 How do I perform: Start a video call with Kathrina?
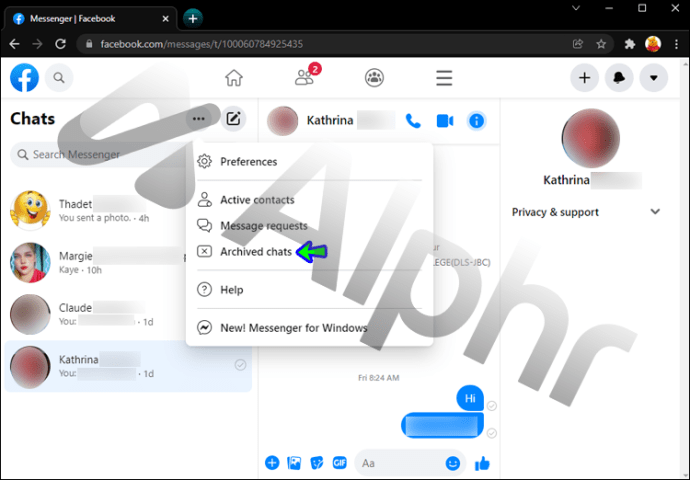coord(445,121)
